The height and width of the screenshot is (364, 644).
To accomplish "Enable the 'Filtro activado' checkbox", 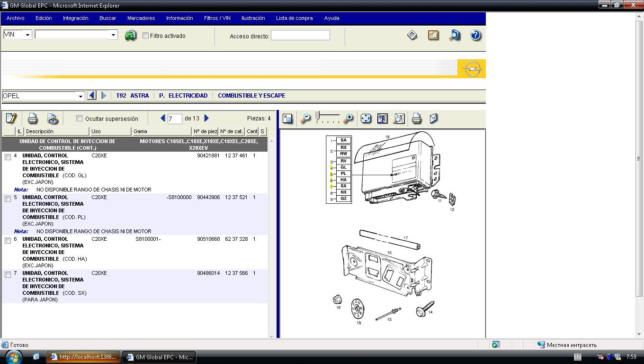I will 145,36.
